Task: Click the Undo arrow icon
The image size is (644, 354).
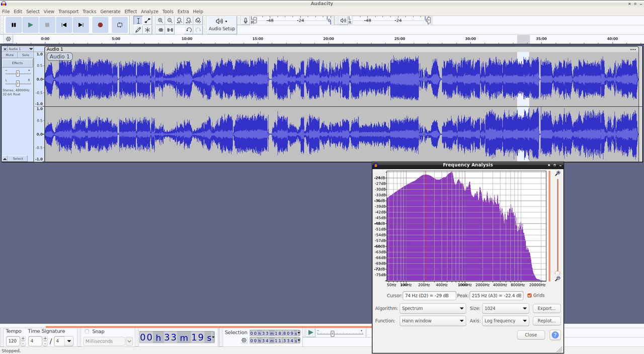Action: pyautogui.click(x=189, y=30)
